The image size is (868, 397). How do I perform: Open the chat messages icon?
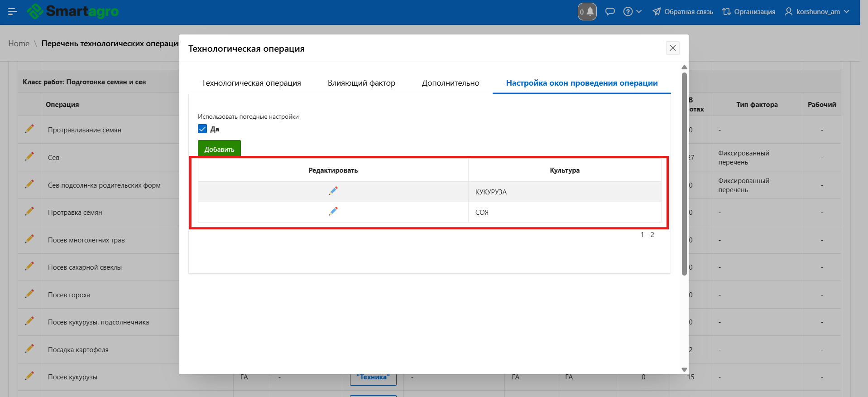point(610,12)
